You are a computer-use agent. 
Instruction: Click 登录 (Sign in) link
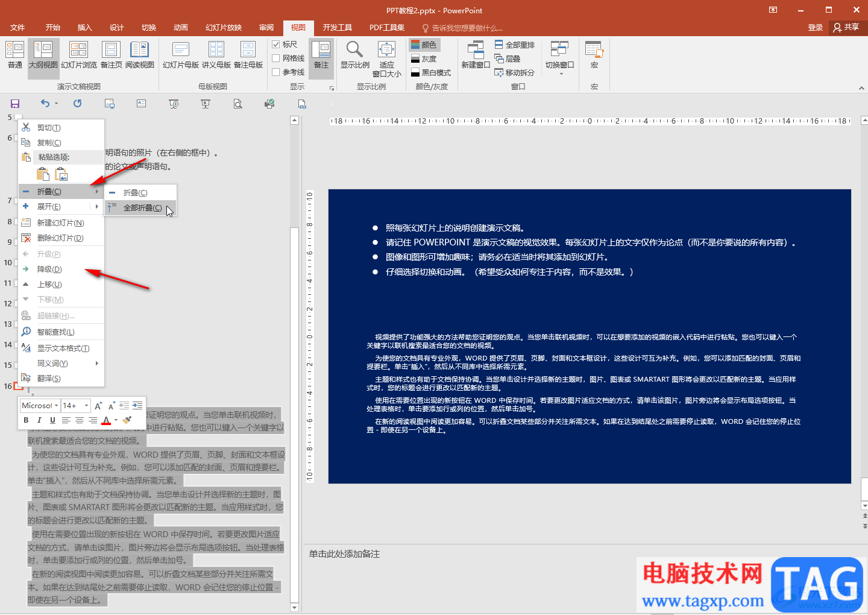click(x=816, y=28)
